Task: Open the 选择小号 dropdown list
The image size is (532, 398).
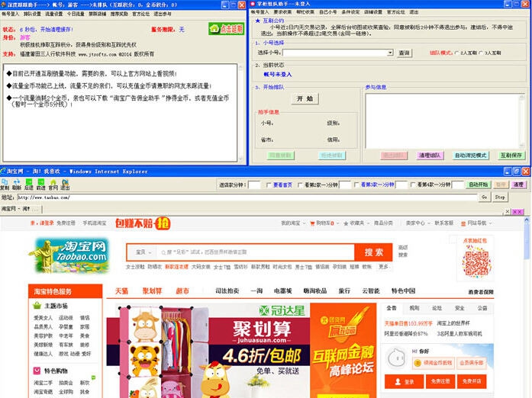Action: point(390,53)
